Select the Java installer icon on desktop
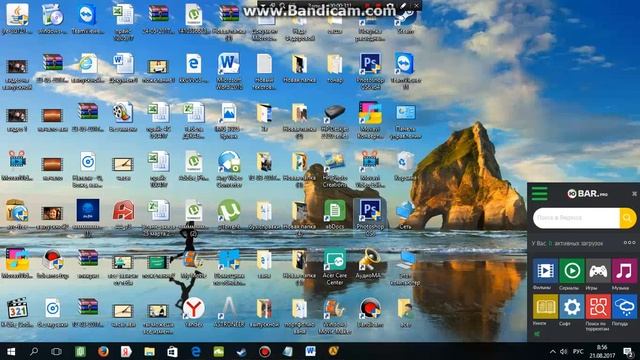640x360 pixels. 17,18
